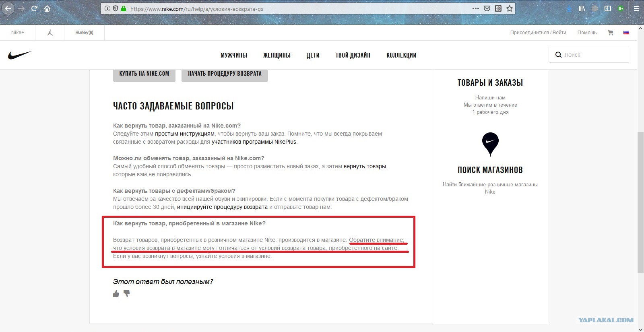The height and width of the screenshot is (332, 644).
Task: Open the Твой дизайн menu
Action: 353,55
